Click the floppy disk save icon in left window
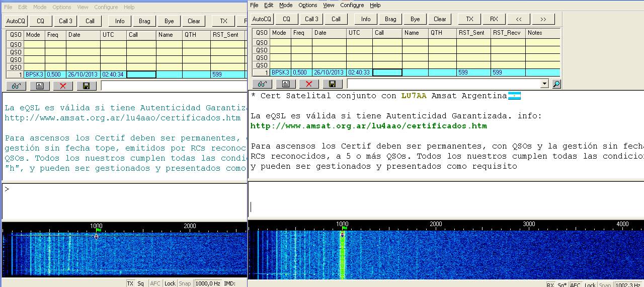Viewport: 644px width, 287px height. click(x=86, y=86)
